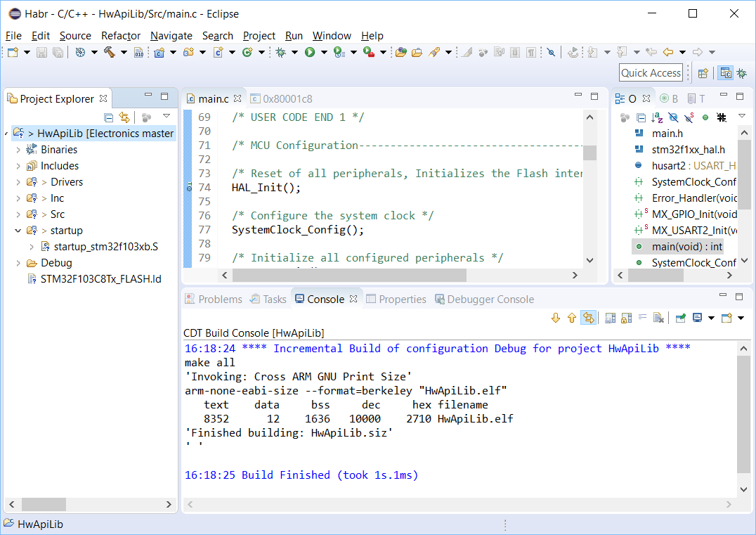Toggle alphabetical Sort in Outline view
Viewport: 756px width, 535px height.
tap(656, 117)
